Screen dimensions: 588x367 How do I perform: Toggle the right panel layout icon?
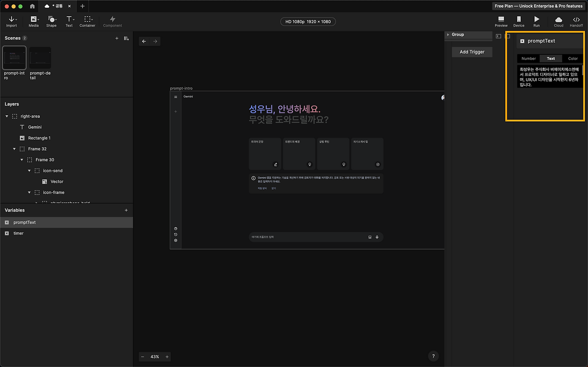(508, 36)
